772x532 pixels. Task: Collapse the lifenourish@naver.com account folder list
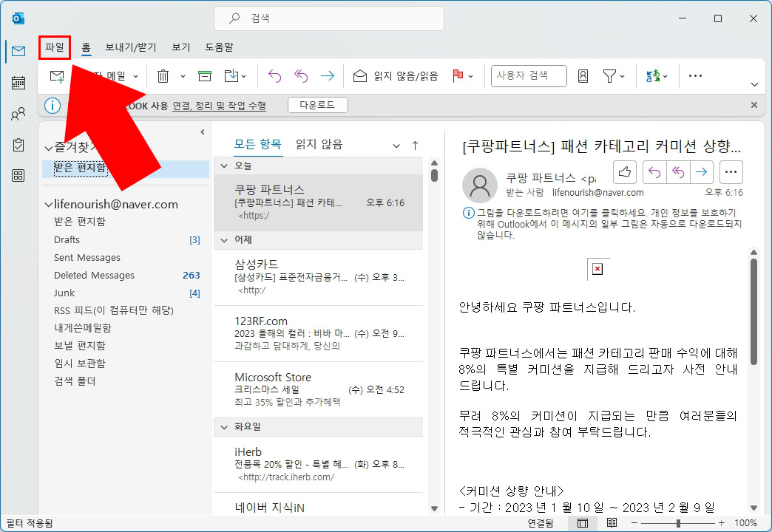coord(48,204)
